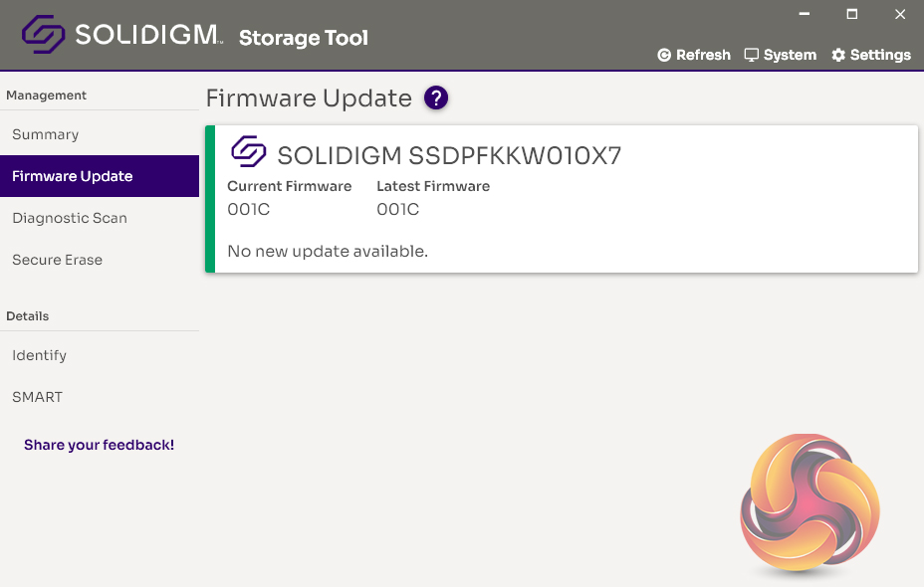
Task: Click the Settings button label
Action: pyautogui.click(x=880, y=55)
